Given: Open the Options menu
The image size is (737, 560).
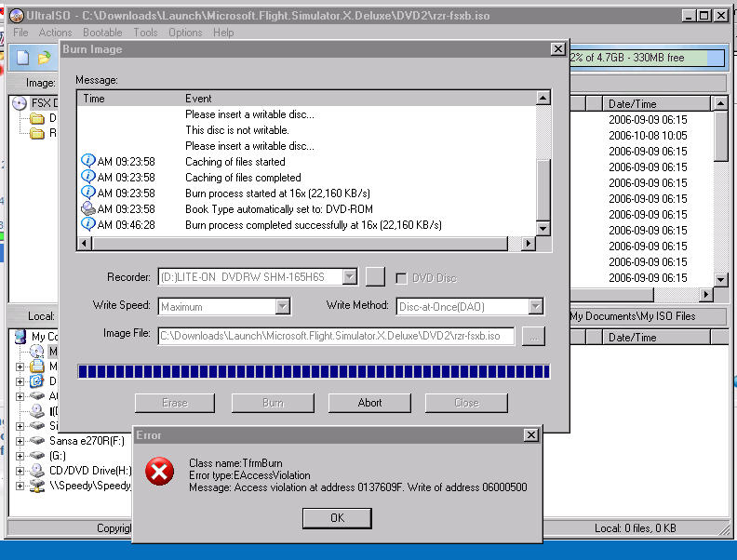Looking at the screenshot, I should (x=185, y=33).
